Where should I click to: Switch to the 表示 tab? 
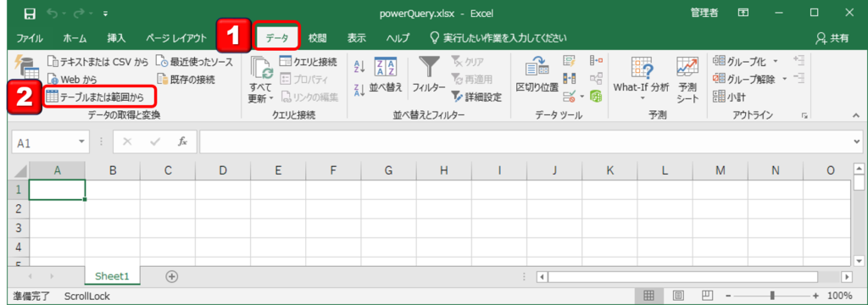click(x=357, y=38)
